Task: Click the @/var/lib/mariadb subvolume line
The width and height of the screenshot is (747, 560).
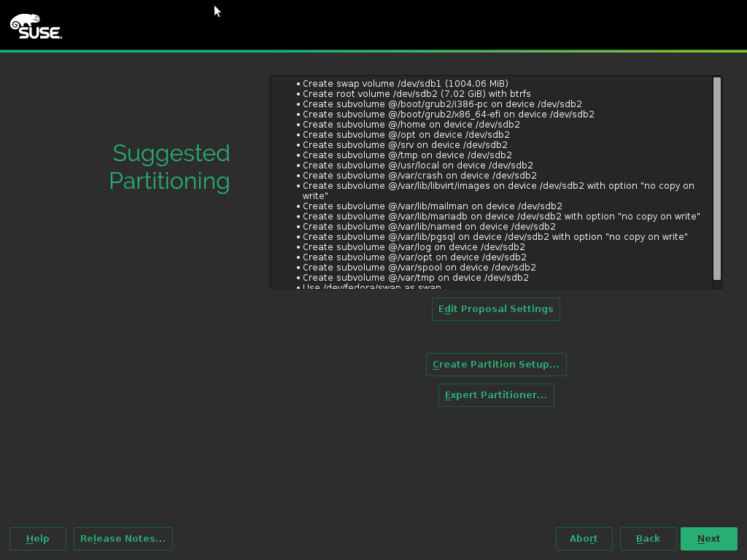Action: pos(501,217)
